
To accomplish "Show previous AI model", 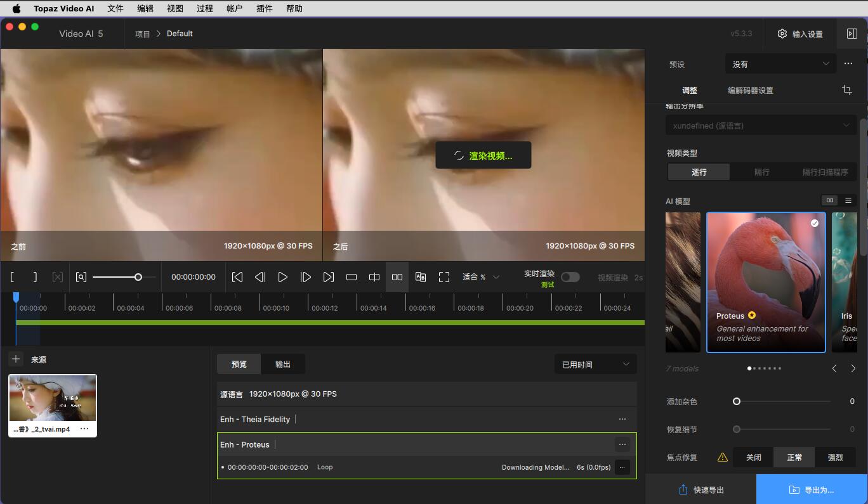I will (x=834, y=368).
